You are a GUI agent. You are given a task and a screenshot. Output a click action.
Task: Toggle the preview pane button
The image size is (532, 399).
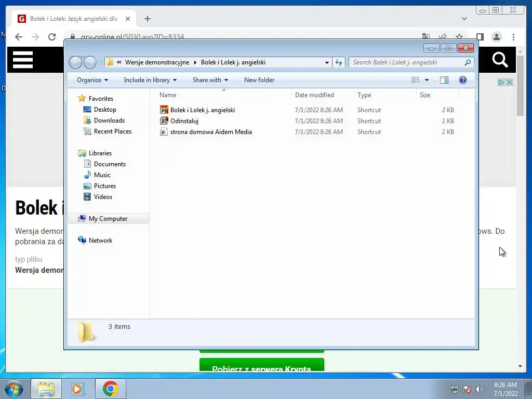tap(444, 80)
